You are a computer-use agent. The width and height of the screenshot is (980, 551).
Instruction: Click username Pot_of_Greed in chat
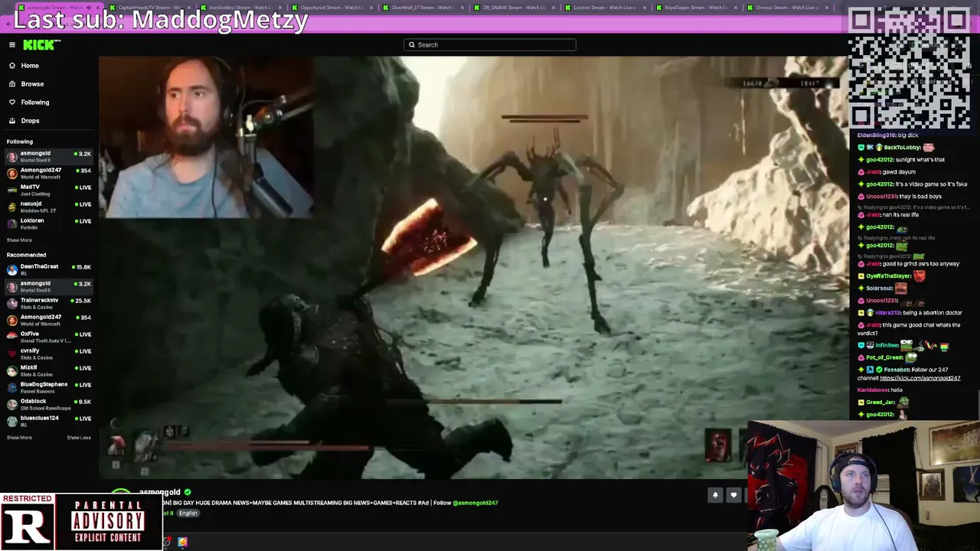(884, 357)
